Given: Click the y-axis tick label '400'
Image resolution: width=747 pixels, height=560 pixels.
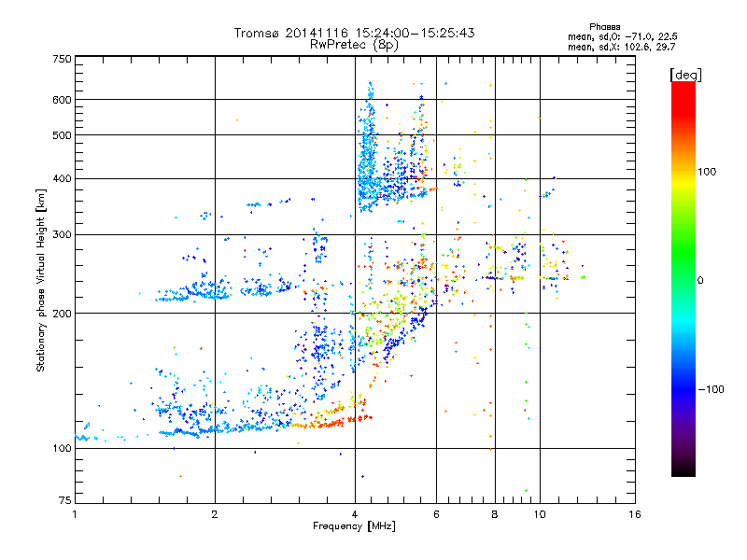Looking at the screenshot, I should tap(62, 179).
